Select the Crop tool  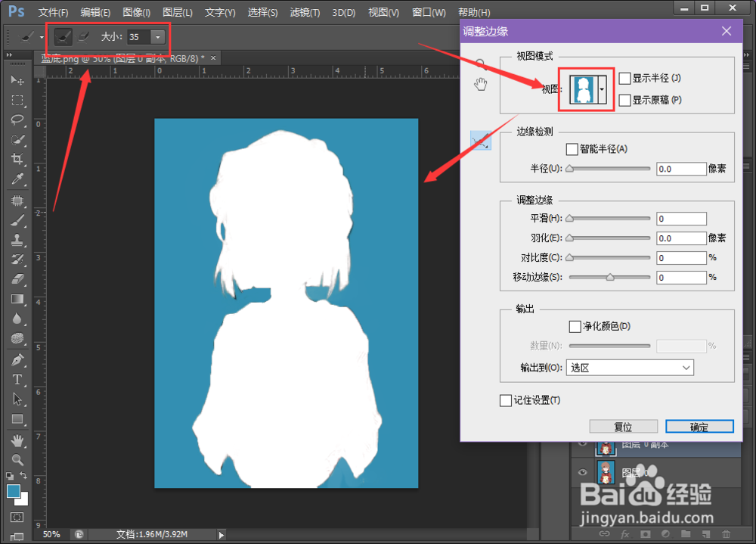(17, 160)
